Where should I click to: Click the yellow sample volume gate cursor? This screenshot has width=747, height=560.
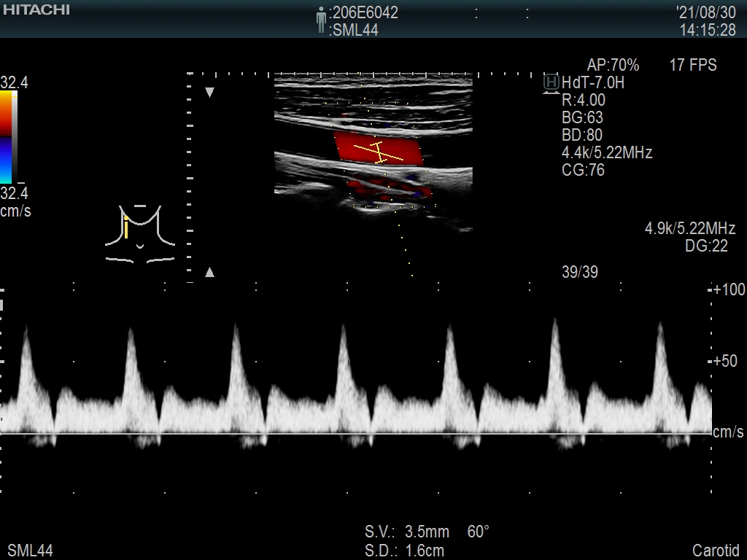(379, 152)
